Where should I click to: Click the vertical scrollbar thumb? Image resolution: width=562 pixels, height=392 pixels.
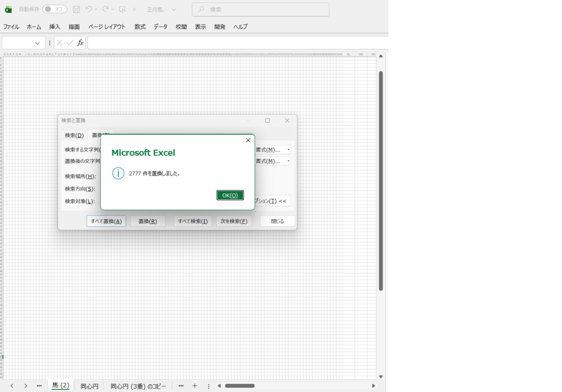pyautogui.click(x=381, y=181)
